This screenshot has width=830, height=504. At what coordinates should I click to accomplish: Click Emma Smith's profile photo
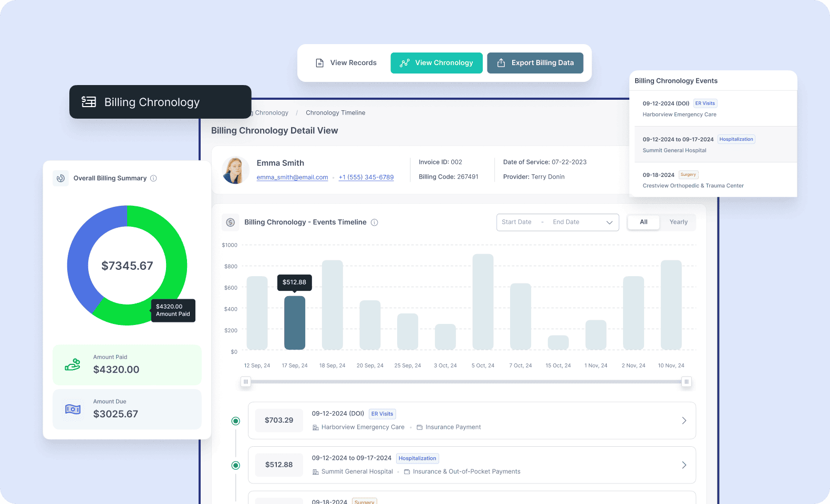(236, 170)
